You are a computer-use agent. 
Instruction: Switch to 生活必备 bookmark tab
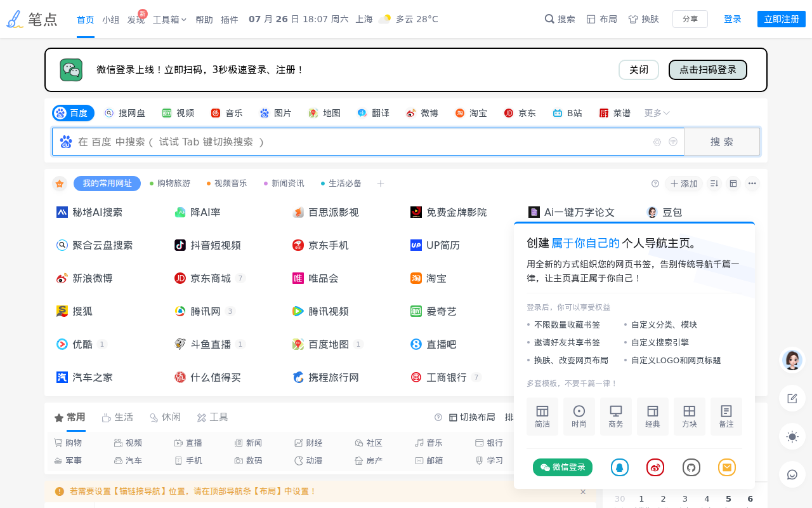click(x=341, y=184)
